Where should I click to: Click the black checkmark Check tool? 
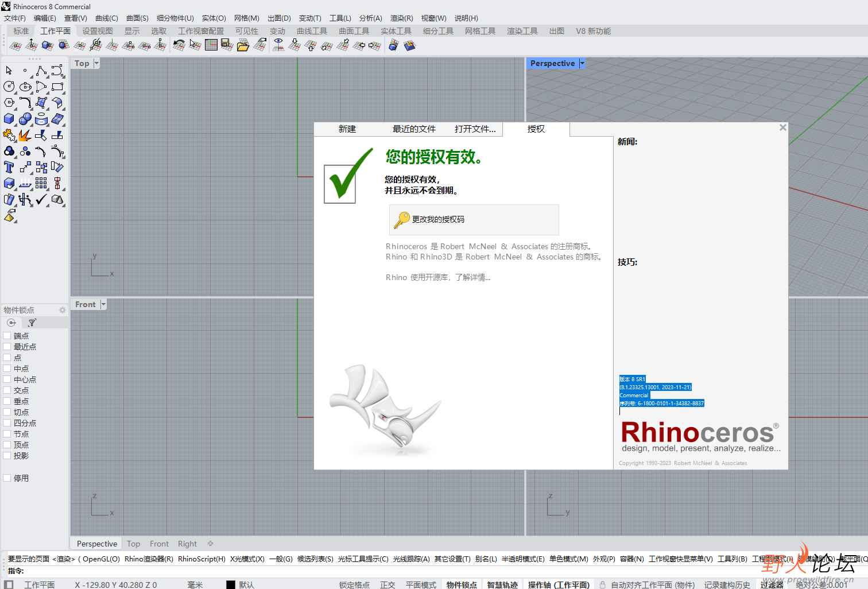pyautogui.click(x=41, y=199)
